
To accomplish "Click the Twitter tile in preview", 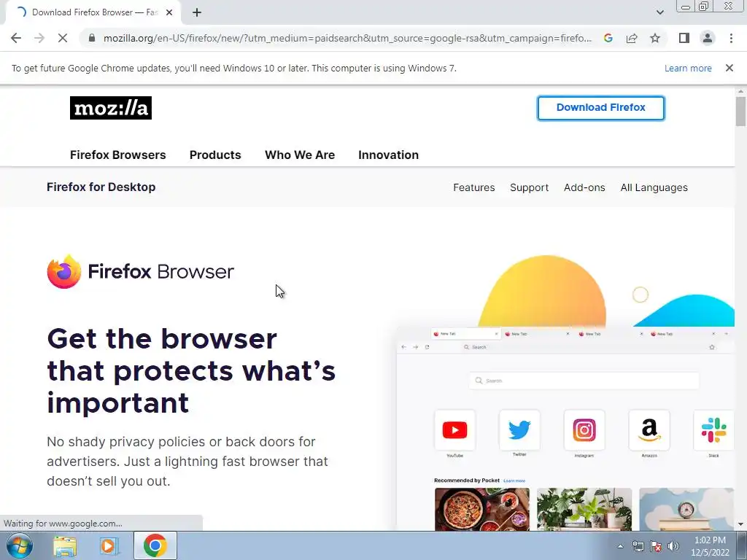I will [x=519, y=430].
